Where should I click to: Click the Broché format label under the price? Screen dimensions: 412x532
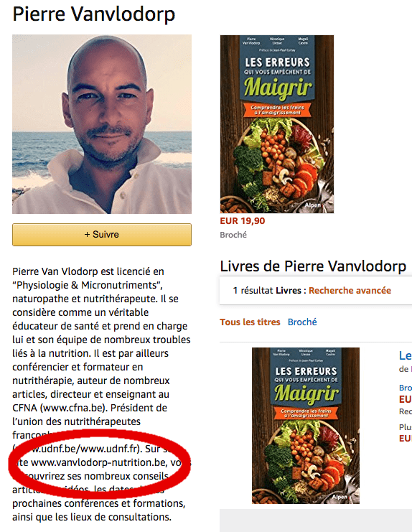point(233,235)
